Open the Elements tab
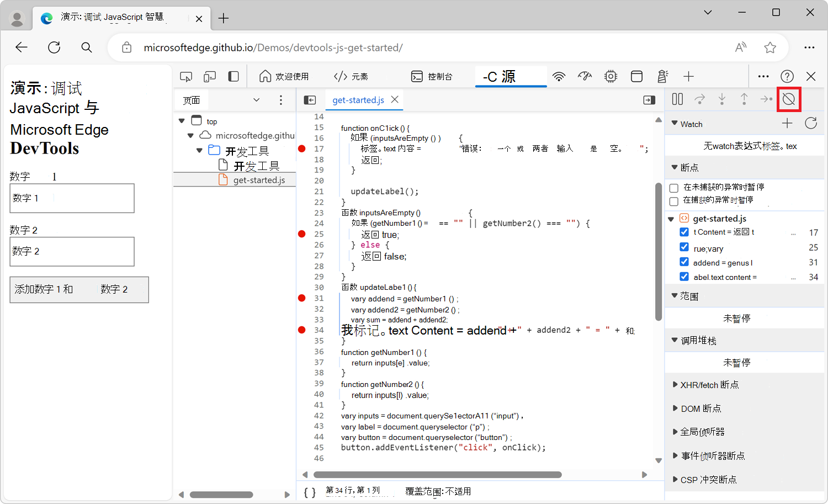The height and width of the screenshot is (504, 828). coord(351,77)
